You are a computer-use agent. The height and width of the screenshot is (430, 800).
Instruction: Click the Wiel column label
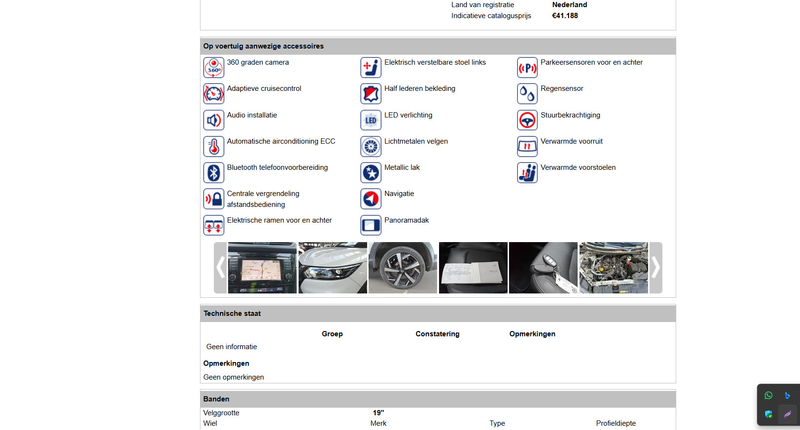210,423
